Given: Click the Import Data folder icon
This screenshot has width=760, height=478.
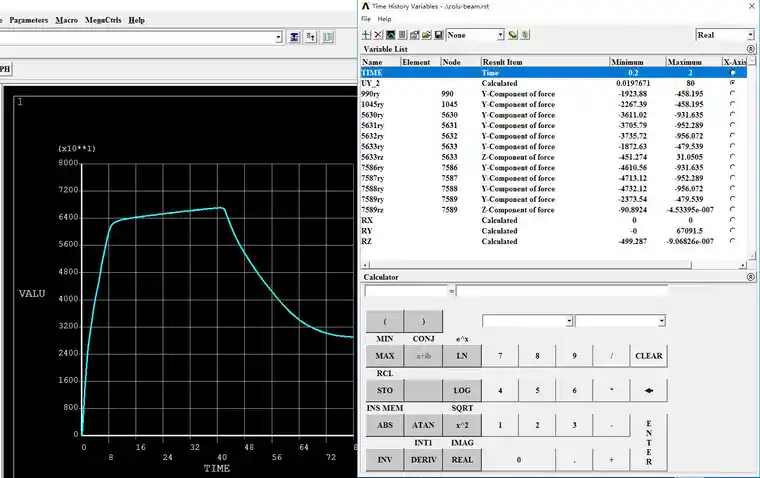Looking at the screenshot, I should (x=427, y=35).
